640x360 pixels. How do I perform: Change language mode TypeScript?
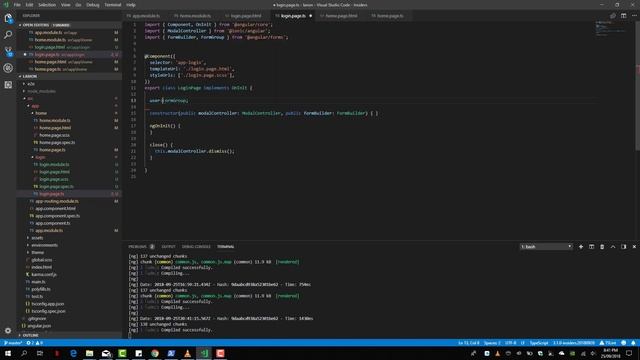click(x=539, y=343)
